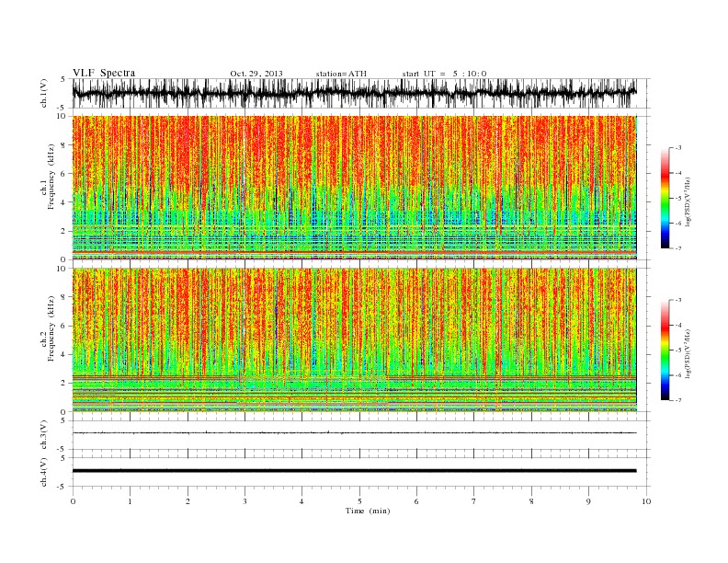The height and width of the screenshot is (563, 728).
Task: Click the time axis tick label "5"
Action: tap(359, 501)
